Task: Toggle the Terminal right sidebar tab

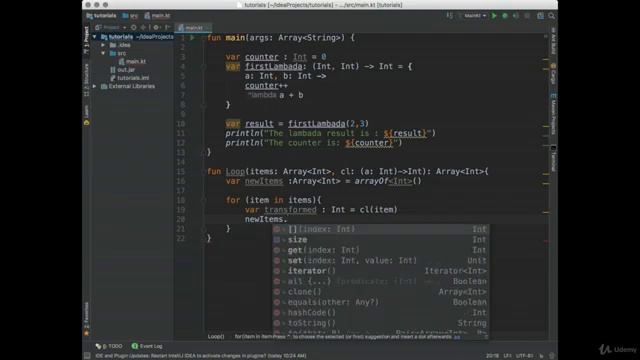Action: 553,159
